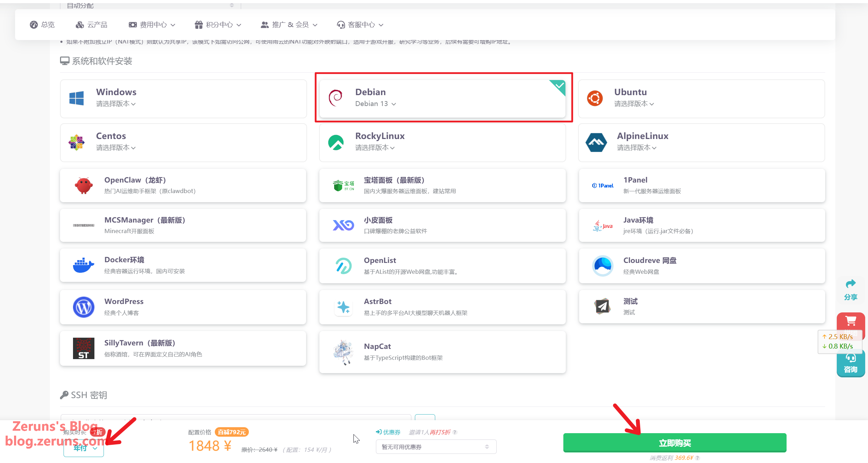Image resolution: width=868 pixels, height=463 pixels.
Task: Choose the 测试 paper plane icon
Action: pos(603,306)
